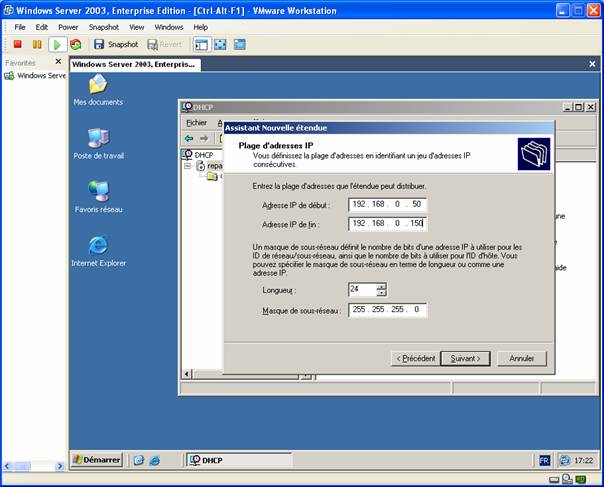Open the Démarrer start menu
604x487 pixels.
point(97,460)
